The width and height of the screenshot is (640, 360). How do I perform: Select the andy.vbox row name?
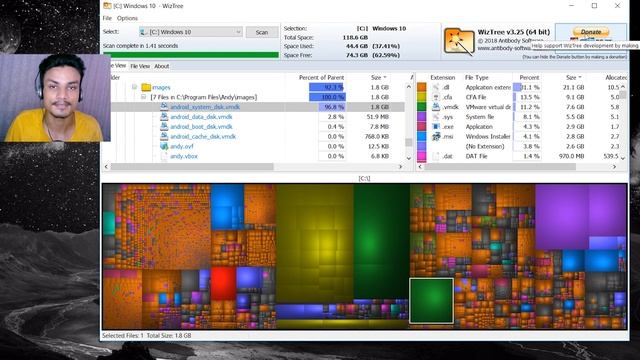184,156
